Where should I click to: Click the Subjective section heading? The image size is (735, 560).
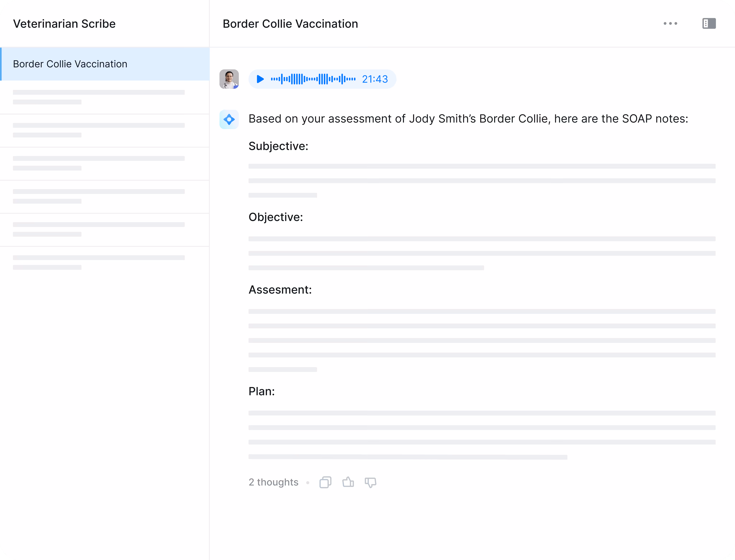[278, 146]
